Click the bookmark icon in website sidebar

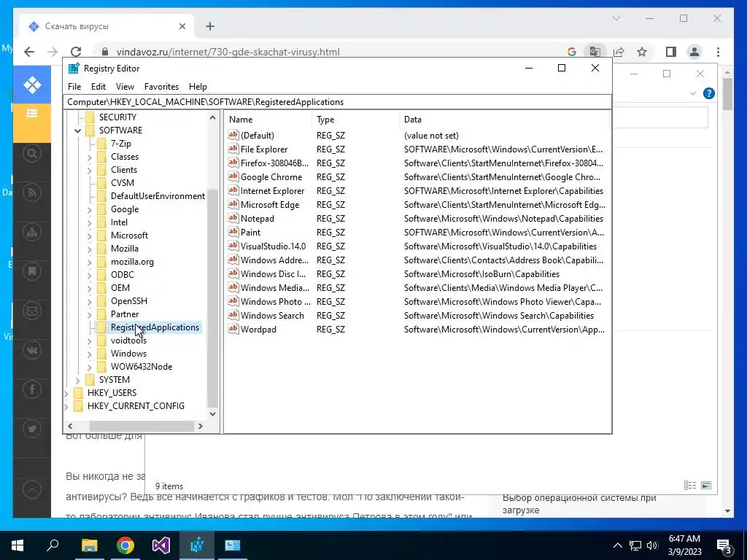click(x=32, y=271)
